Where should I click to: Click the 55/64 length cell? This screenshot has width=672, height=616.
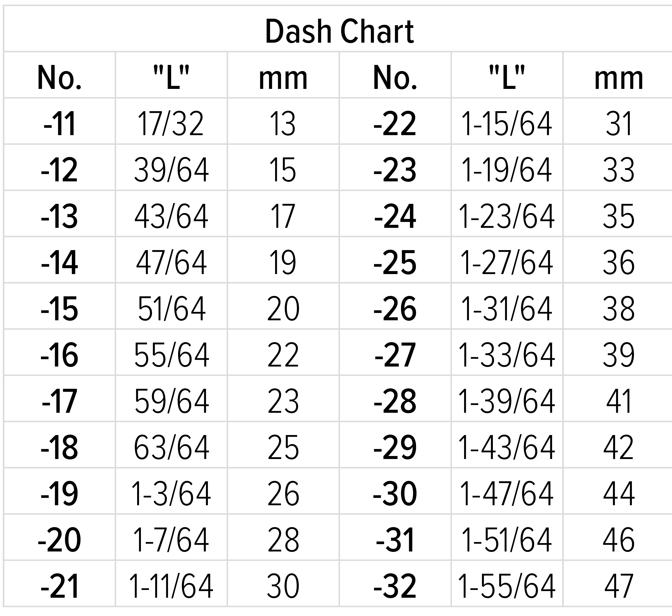171,355
